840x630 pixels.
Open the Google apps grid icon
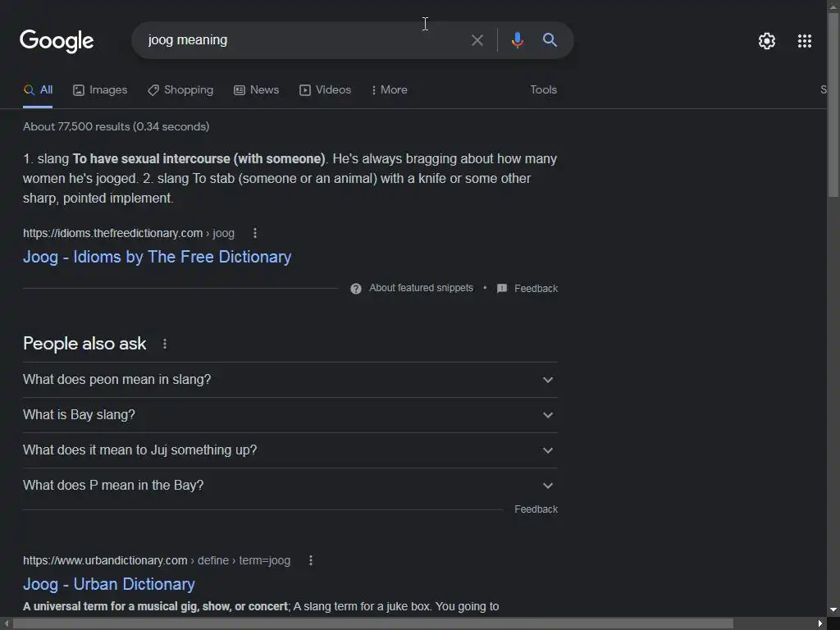(x=804, y=41)
